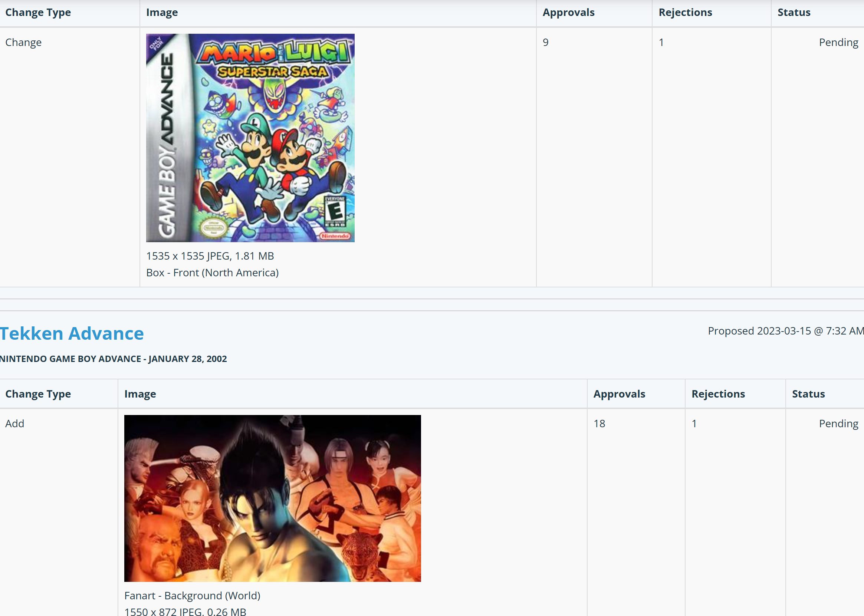Click rejections value in Mario & Luigi row
Viewport: 864px width, 616px height.
click(661, 43)
